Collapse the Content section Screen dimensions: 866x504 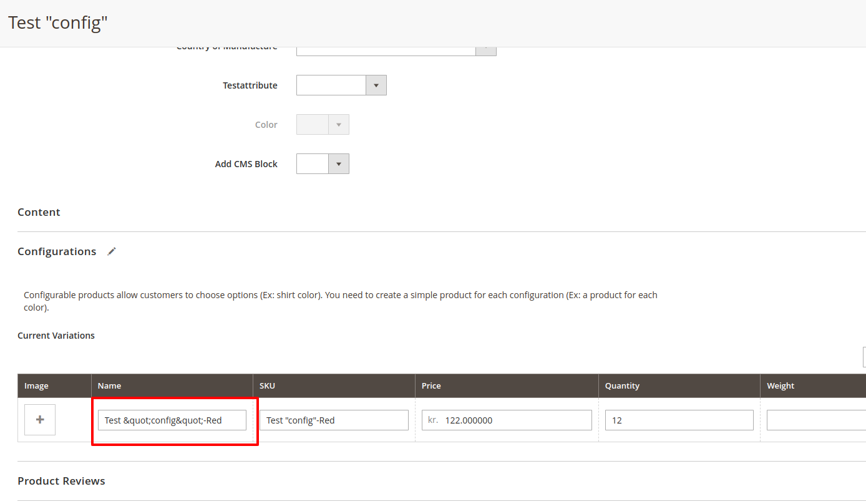pyautogui.click(x=39, y=211)
